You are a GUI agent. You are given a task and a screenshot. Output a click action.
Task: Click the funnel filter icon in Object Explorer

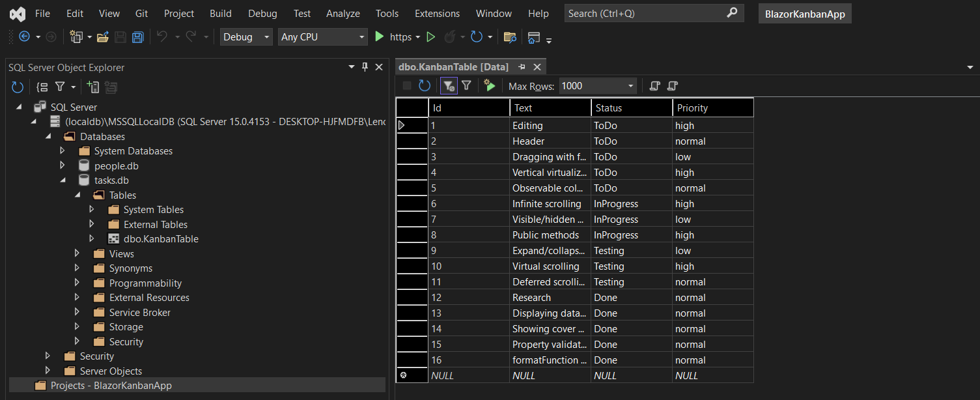click(x=60, y=87)
